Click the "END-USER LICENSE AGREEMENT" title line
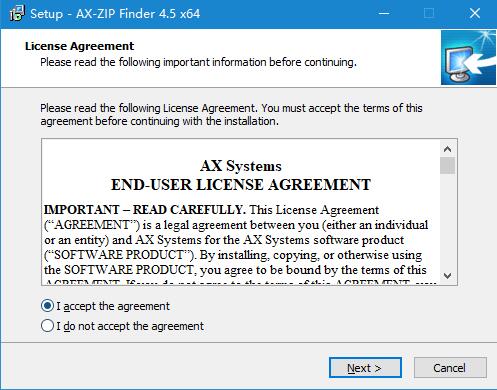 (241, 185)
